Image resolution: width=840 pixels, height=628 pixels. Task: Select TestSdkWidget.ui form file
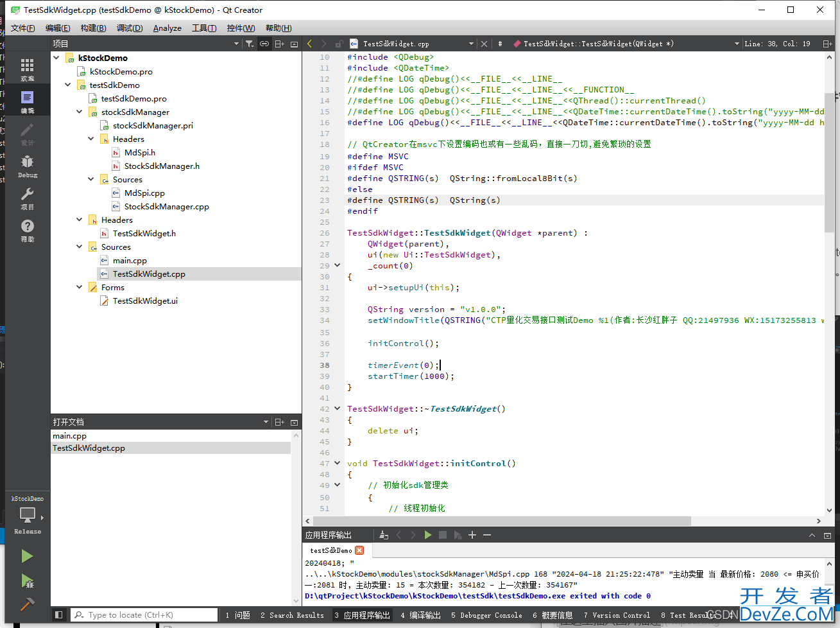click(145, 301)
